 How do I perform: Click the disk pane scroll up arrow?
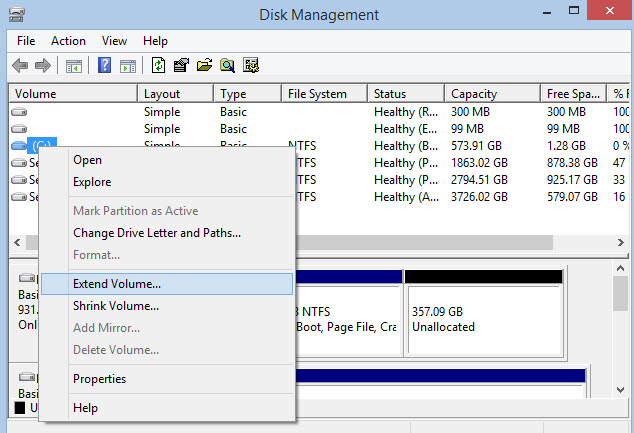[x=620, y=268]
